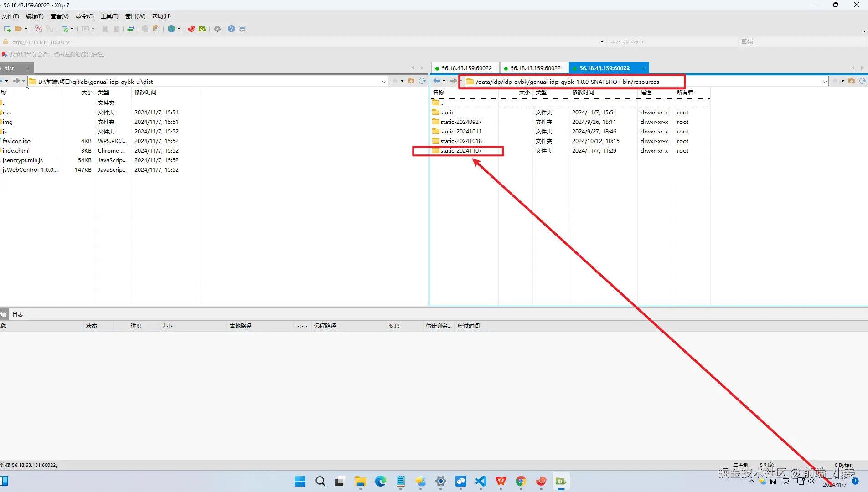Expand the Open Session dropdown arrow
The height and width of the screenshot is (492, 868).
click(26, 29)
